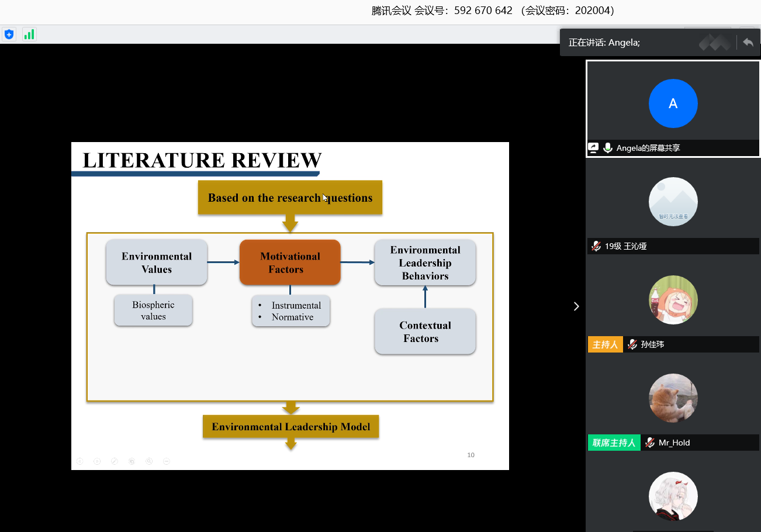Select the landscape avatar of 19级 王沁垭
761x532 pixels.
point(673,202)
